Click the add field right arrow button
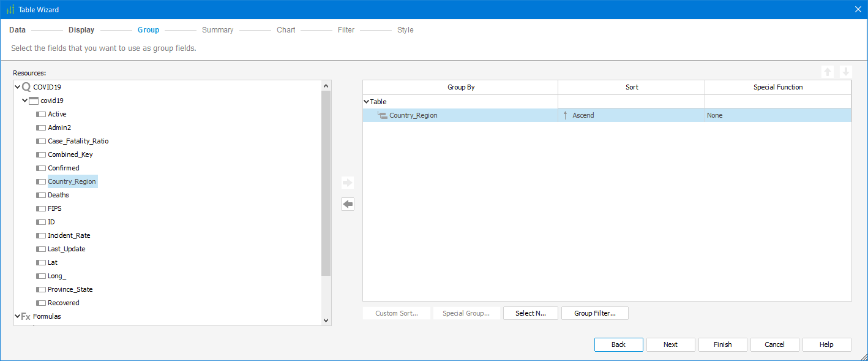The width and height of the screenshot is (868, 361). click(x=348, y=183)
